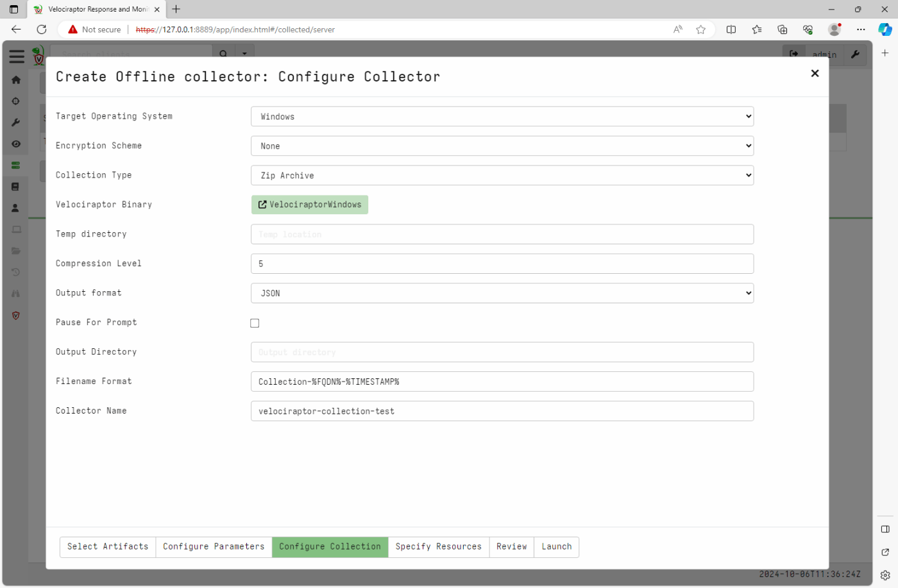Image resolution: width=898 pixels, height=588 pixels.
Task: Go to the Select Artifacts step
Action: pos(108,547)
